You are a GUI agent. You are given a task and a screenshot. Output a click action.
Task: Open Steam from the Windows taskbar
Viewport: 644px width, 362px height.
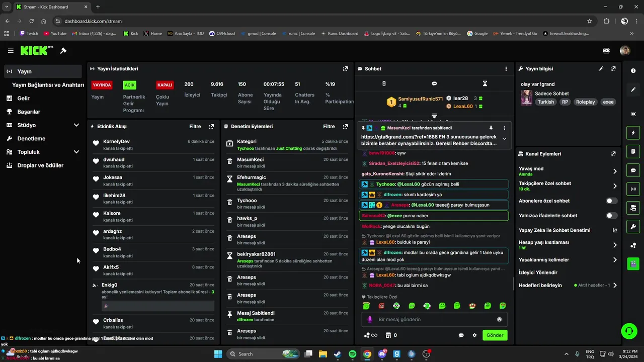pyautogui.click(x=338, y=354)
